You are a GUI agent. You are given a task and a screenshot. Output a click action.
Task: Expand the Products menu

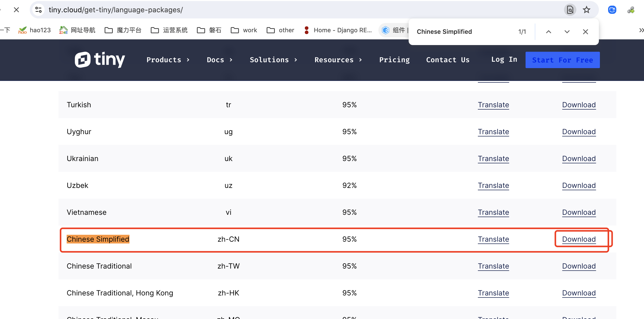point(168,60)
